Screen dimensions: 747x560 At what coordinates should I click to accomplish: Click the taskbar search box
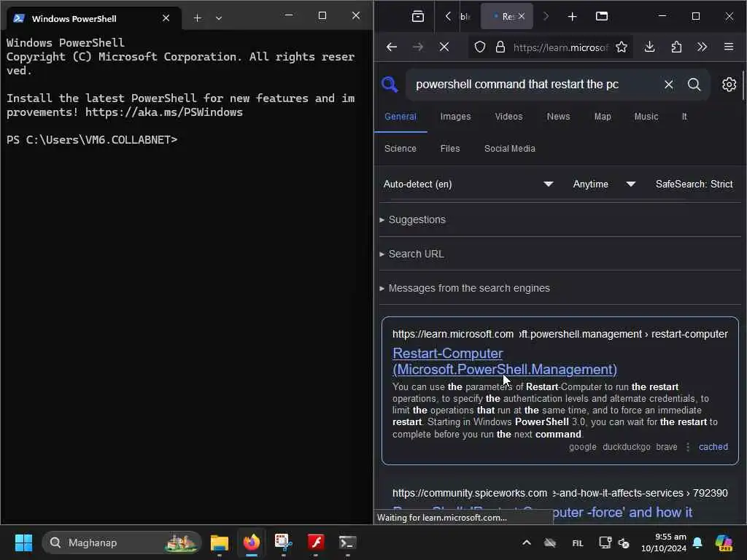click(122, 542)
